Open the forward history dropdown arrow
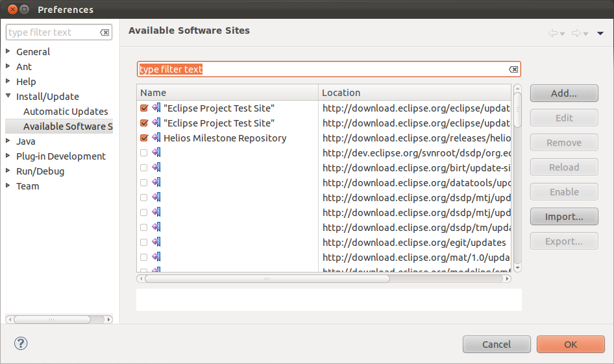The width and height of the screenshot is (614, 364). 586,34
